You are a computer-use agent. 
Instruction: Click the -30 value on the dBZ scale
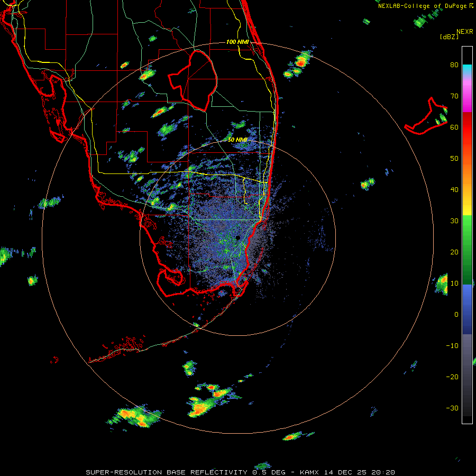(x=452, y=408)
